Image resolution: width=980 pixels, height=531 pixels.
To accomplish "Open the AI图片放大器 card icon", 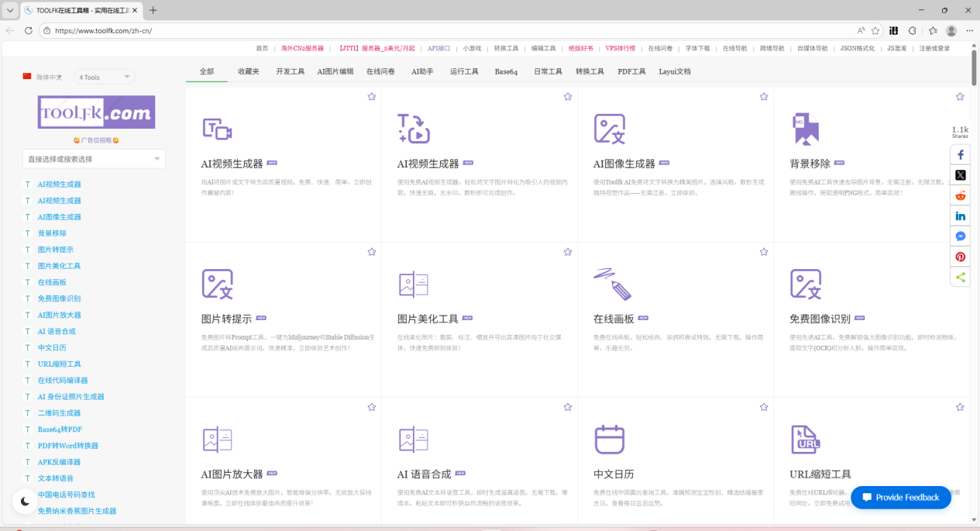I will tap(217, 439).
